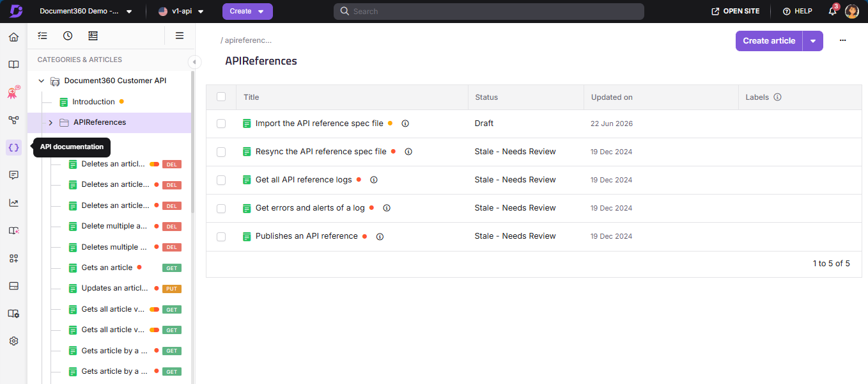Open the Create dropdown button
The image size is (868, 384).
pyautogui.click(x=247, y=12)
